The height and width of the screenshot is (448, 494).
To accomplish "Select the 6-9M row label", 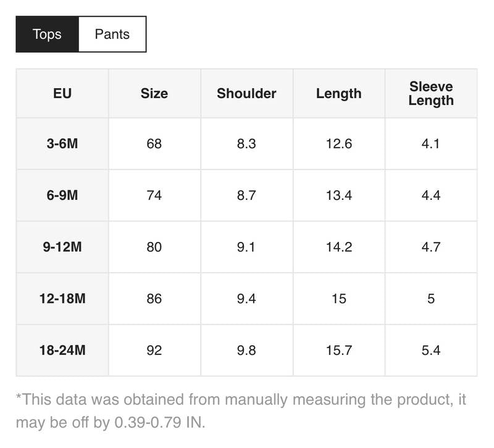I will pyautogui.click(x=62, y=195).
